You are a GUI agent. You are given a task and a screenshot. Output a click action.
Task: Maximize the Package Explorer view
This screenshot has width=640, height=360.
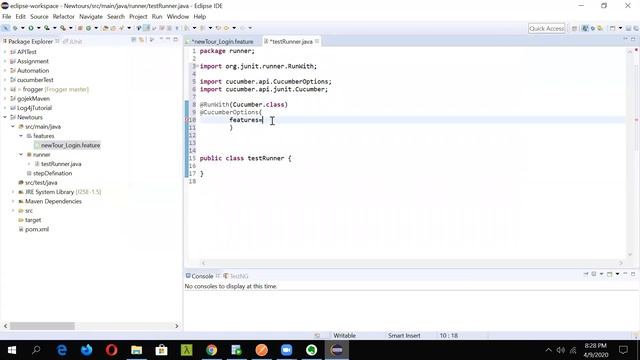[x=176, y=39]
